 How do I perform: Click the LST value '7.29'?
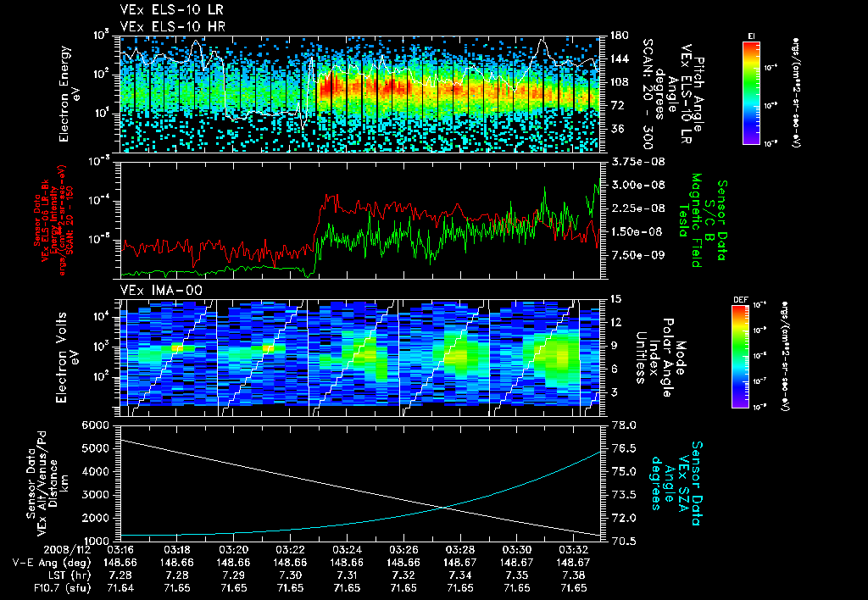point(234,575)
